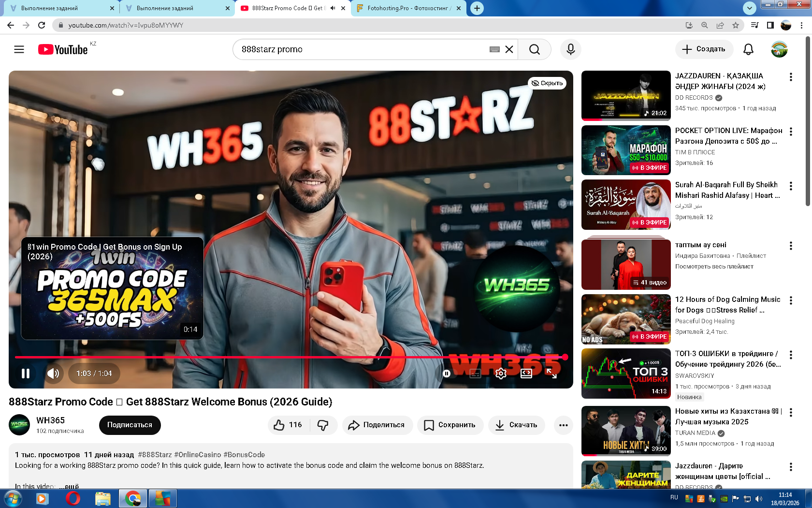Open options for the Dog Calming Music video
This screenshot has width=812, height=508.
[791, 300]
